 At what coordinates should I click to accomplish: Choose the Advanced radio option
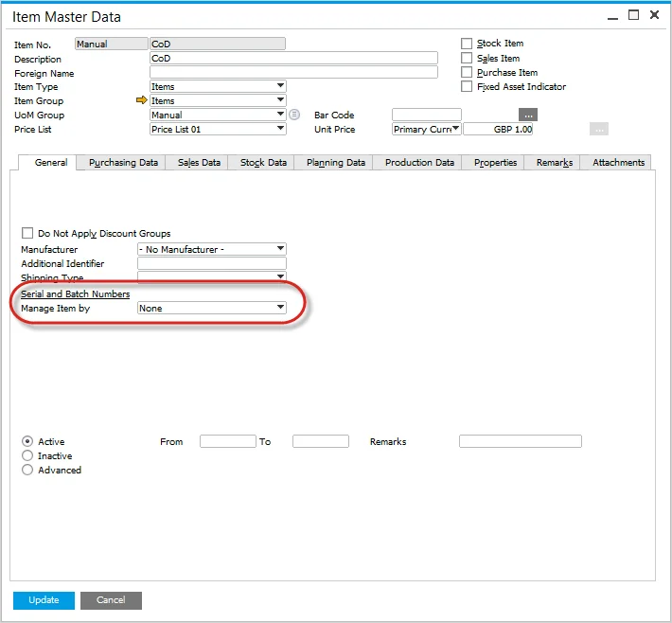[x=27, y=471]
